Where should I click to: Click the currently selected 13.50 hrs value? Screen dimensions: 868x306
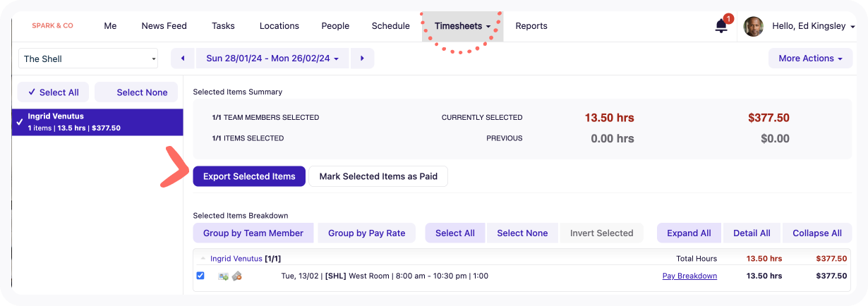coord(610,118)
